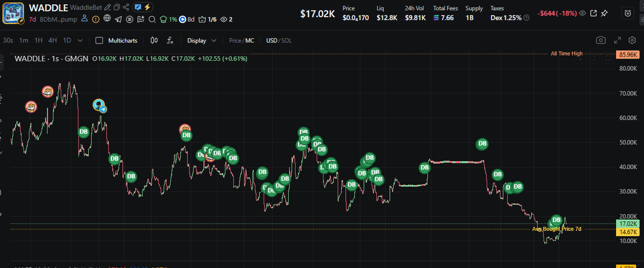The image size is (644, 268).
Task: Hide PnL with the eye icon
Action: coord(582,13)
